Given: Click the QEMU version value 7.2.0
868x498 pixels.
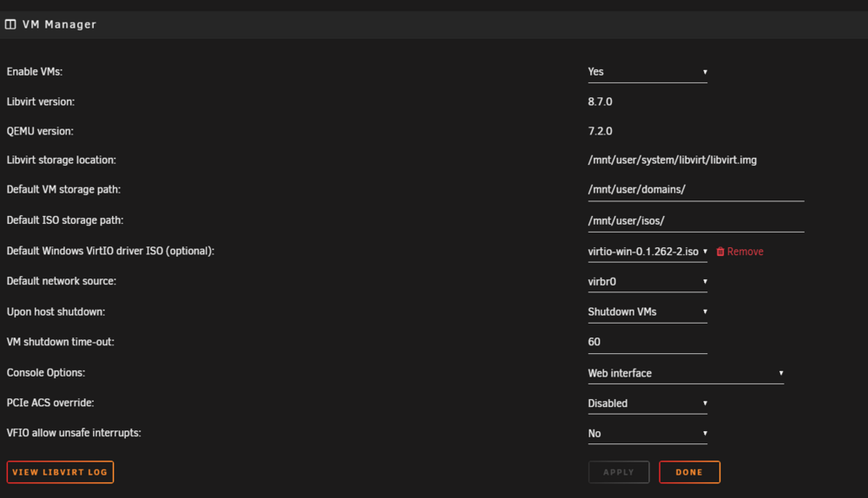Looking at the screenshot, I should pyautogui.click(x=600, y=131).
